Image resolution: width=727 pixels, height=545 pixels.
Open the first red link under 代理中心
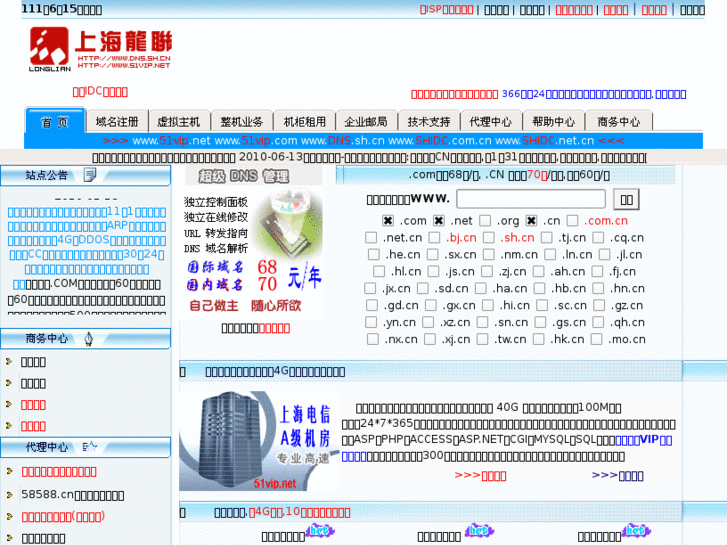59,472
